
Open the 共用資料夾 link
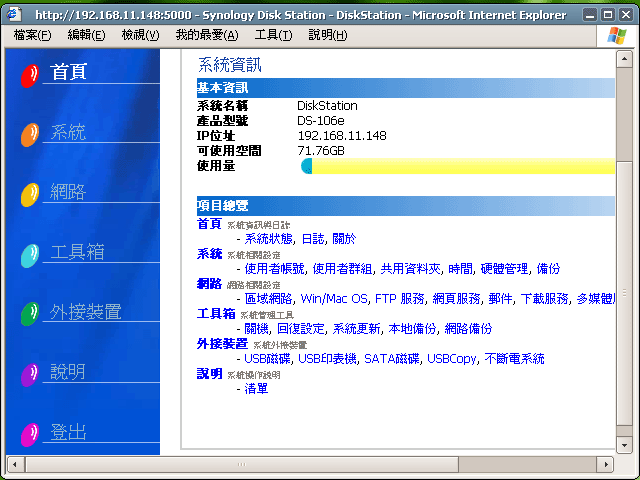[x=411, y=269]
